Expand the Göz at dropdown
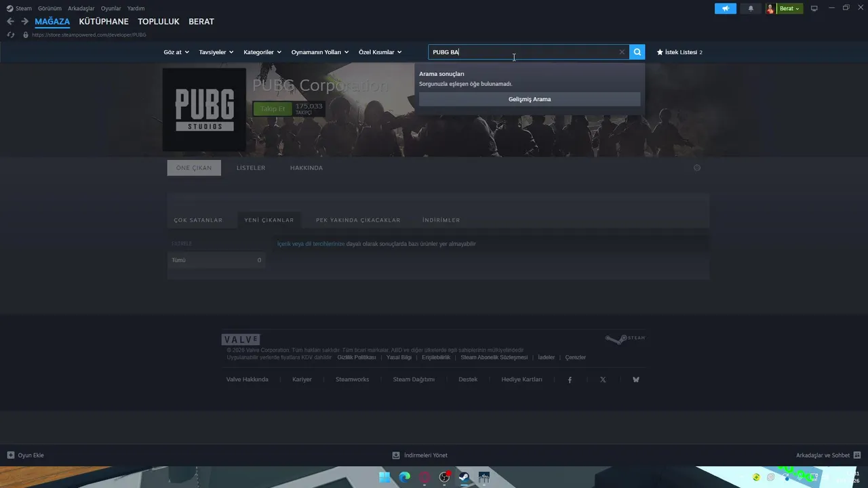This screenshot has width=868, height=488. tap(175, 52)
